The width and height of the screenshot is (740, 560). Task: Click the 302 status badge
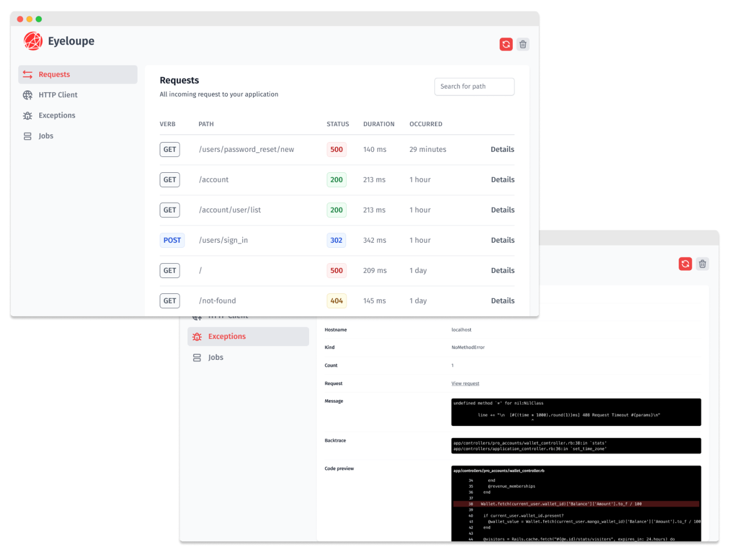(x=336, y=240)
